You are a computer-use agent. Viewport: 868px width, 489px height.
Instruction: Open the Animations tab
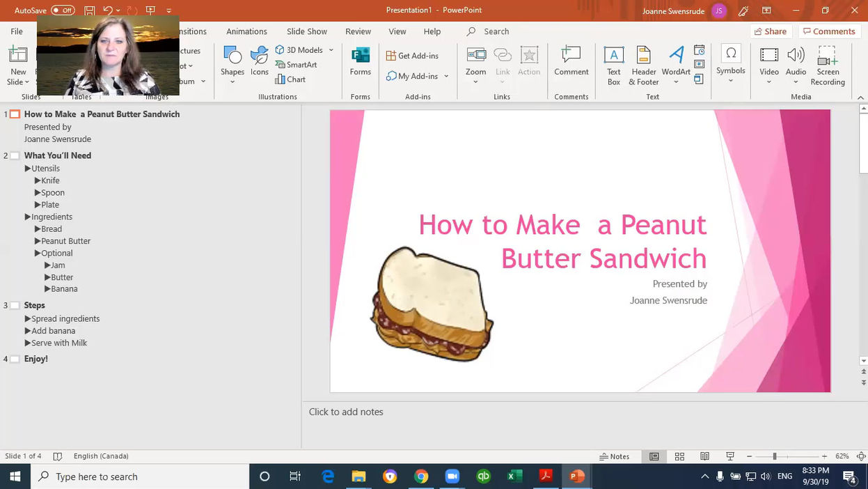click(246, 31)
